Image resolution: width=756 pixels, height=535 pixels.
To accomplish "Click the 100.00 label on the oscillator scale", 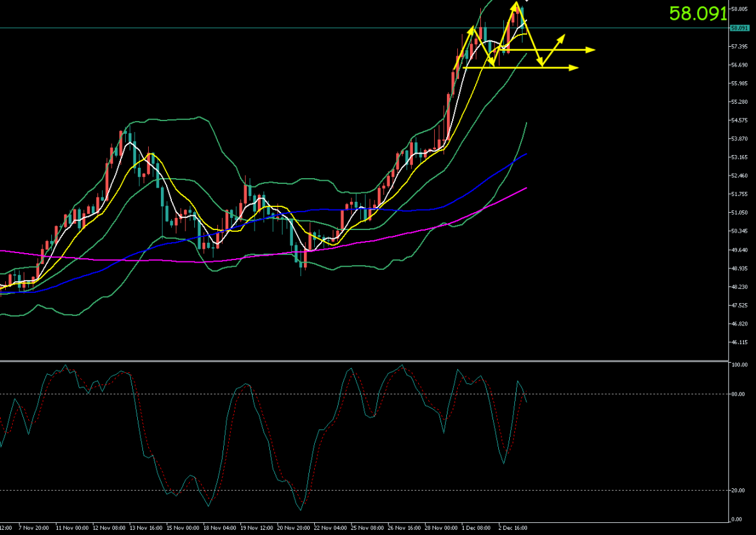I will tap(739, 365).
